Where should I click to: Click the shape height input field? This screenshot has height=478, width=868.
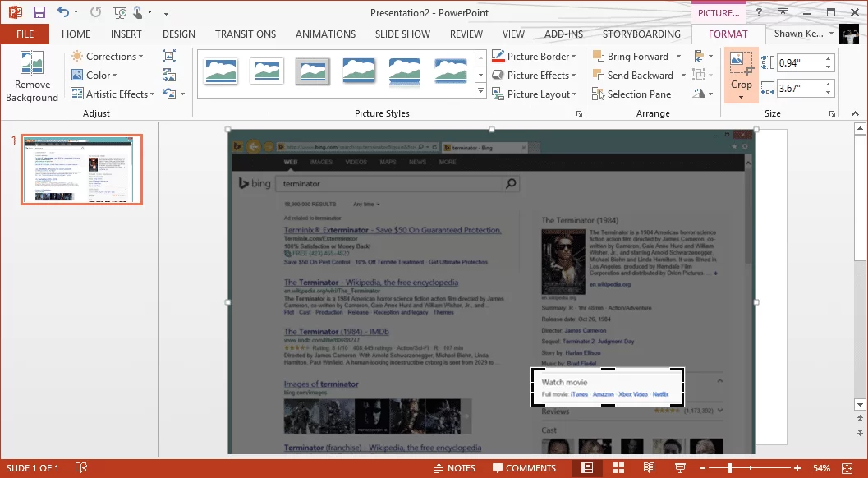[799, 62]
